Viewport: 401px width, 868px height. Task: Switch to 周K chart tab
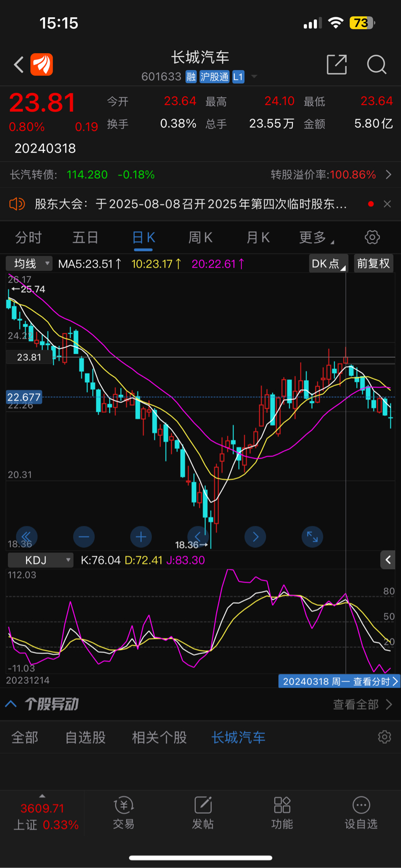200,238
